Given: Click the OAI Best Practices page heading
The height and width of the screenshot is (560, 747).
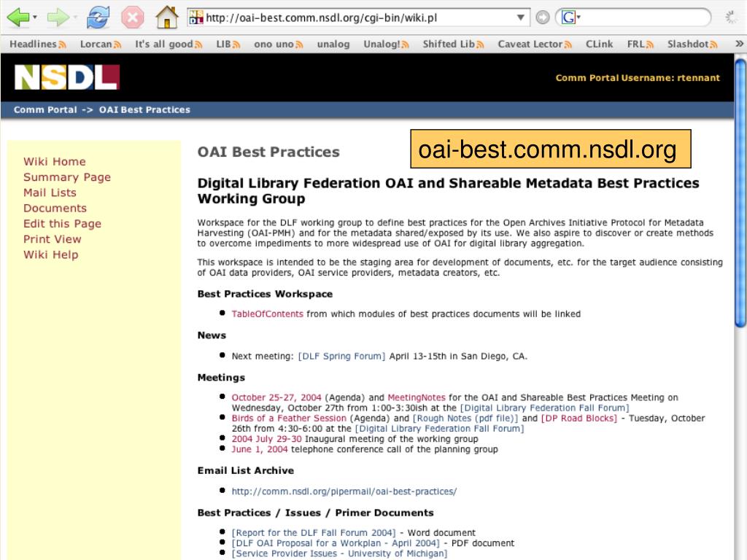Looking at the screenshot, I should (268, 152).
